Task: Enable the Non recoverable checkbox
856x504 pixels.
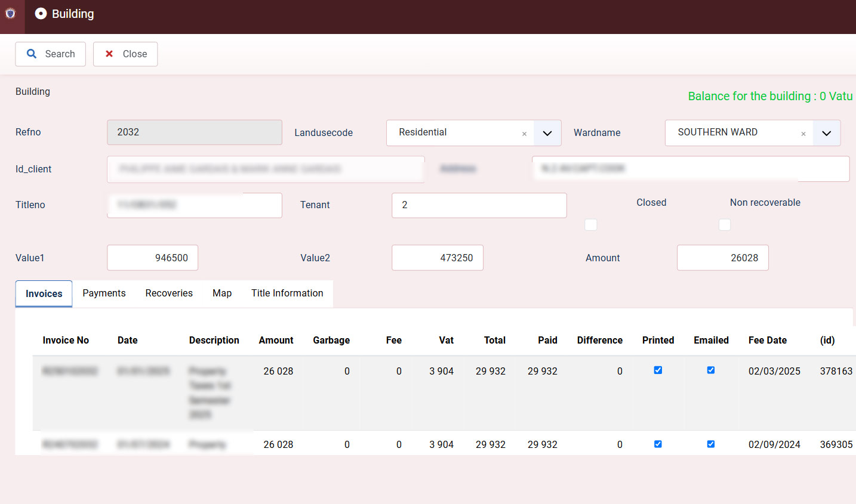Action: click(724, 225)
